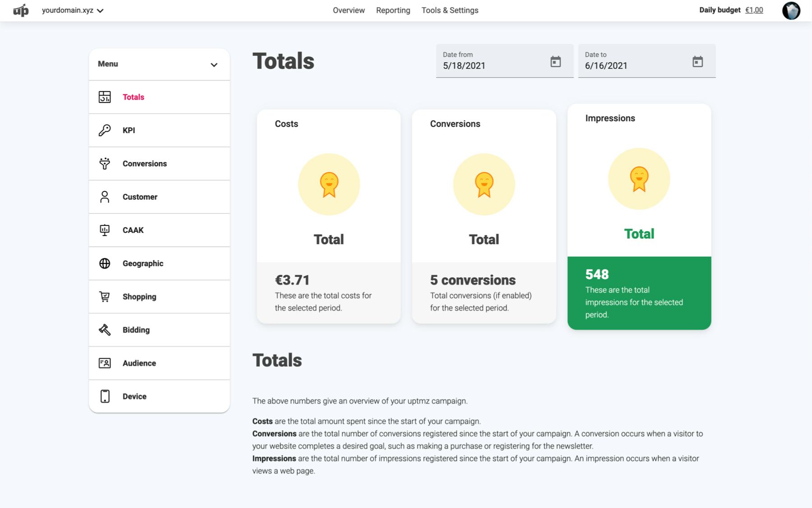
Task: Click the Shopping cart icon
Action: (105, 296)
